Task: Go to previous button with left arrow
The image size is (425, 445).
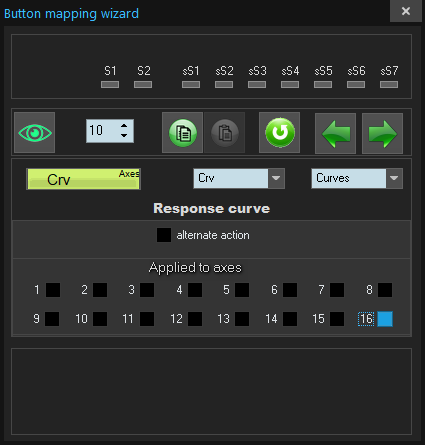Action: tap(335, 133)
